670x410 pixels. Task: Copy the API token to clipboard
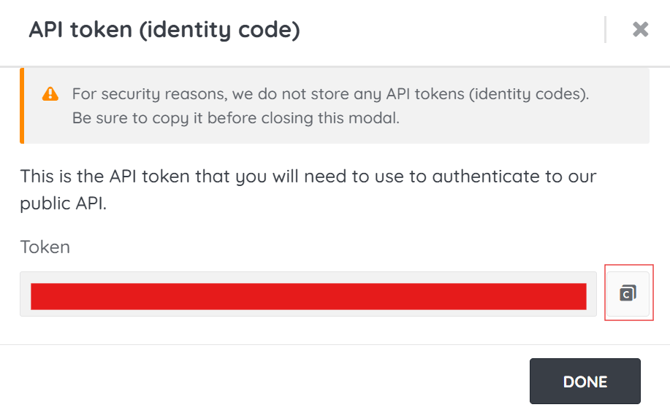(x=628, y=293)
